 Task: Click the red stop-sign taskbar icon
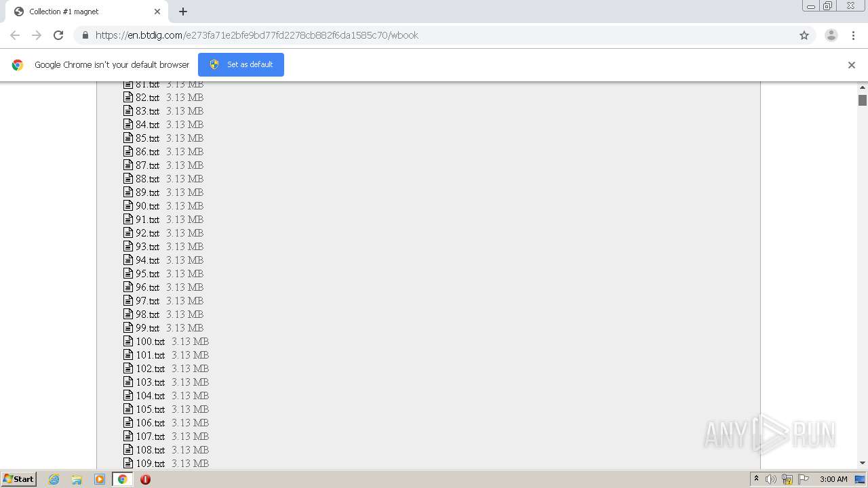[x=145, y=479]
